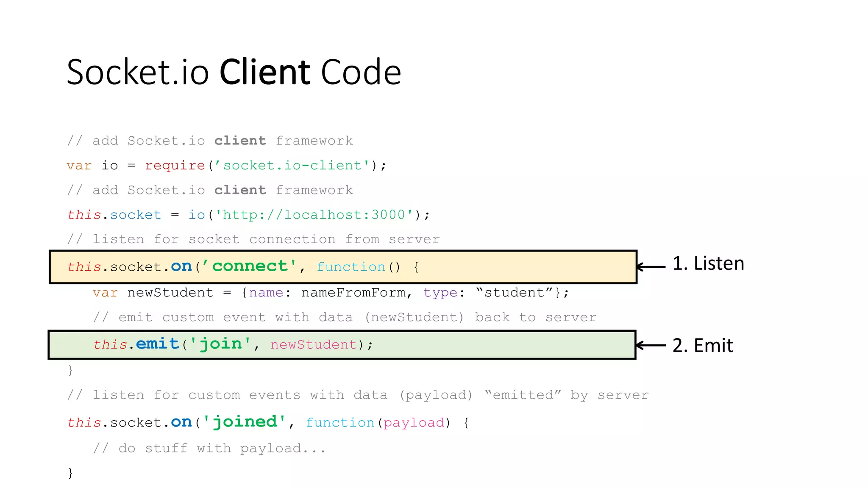The height and width of the screenshot is (488, 868).
Task: Click the 'do stuff with payload' comment
Action: coord(209,448)
